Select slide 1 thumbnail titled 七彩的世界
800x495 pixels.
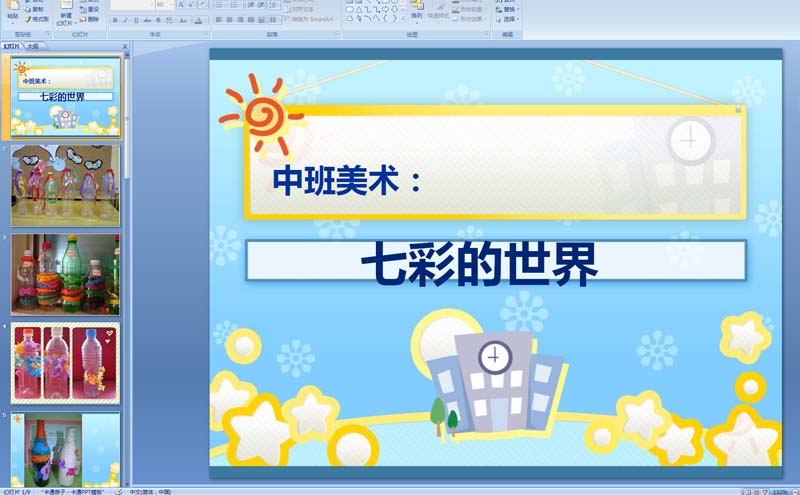[x=65, y=96]
